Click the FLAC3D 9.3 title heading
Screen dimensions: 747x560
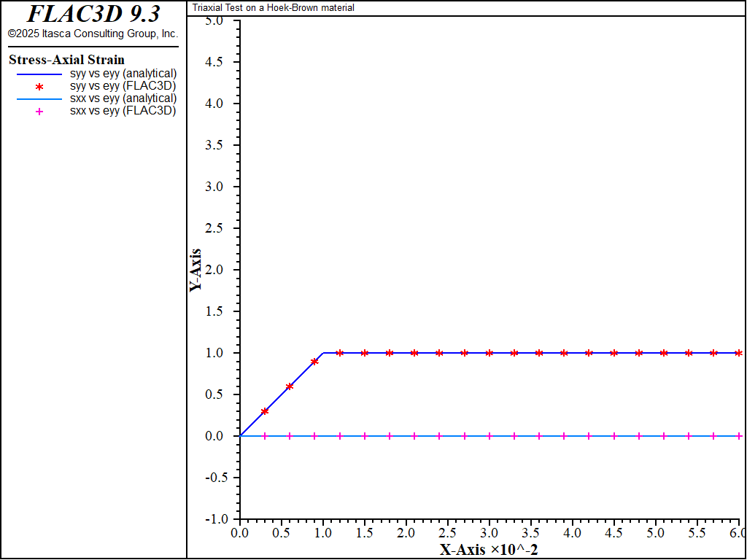(93, 14)
